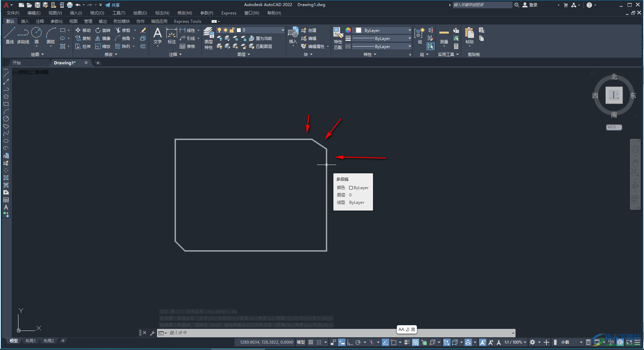Open the 1:1 / 100% annotation scale dropdown
644x350 pixels.
coord(515,342)
